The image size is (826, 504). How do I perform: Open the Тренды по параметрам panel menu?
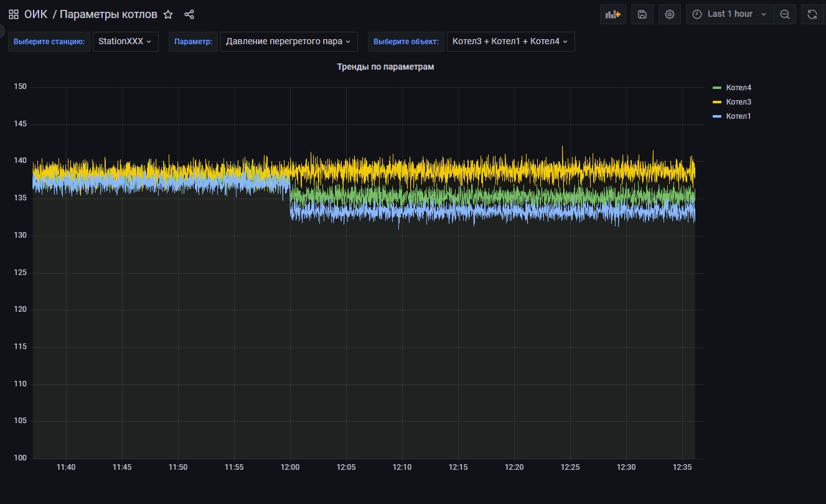pos(385,67)
